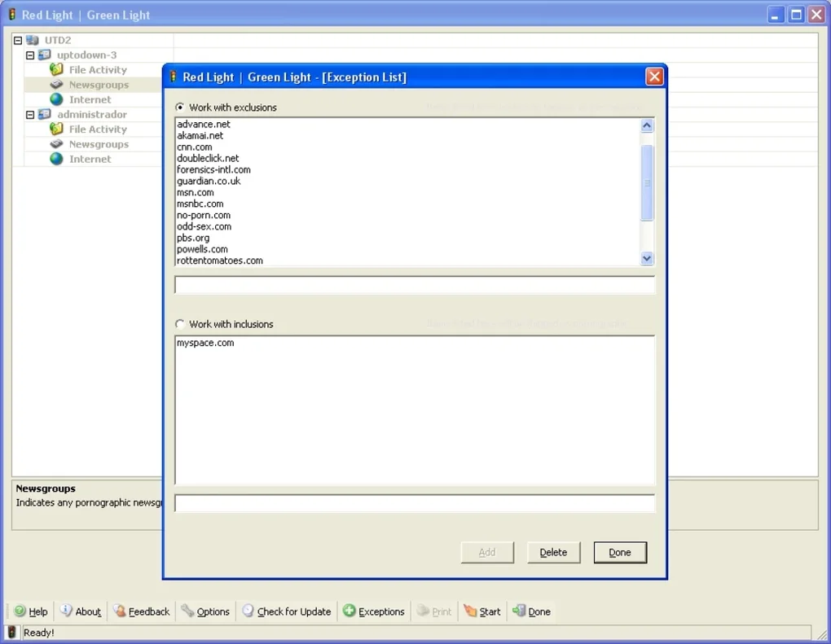Screen dimensions: 831x644
Task: Click the Done button in dialog
Action: coord(620,552)
